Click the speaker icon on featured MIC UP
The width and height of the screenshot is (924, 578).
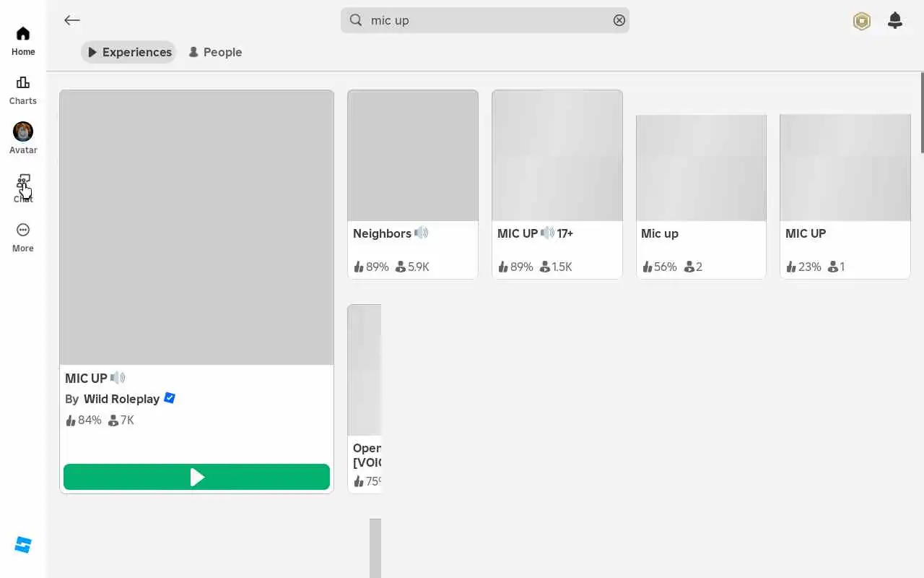(118, 377)
